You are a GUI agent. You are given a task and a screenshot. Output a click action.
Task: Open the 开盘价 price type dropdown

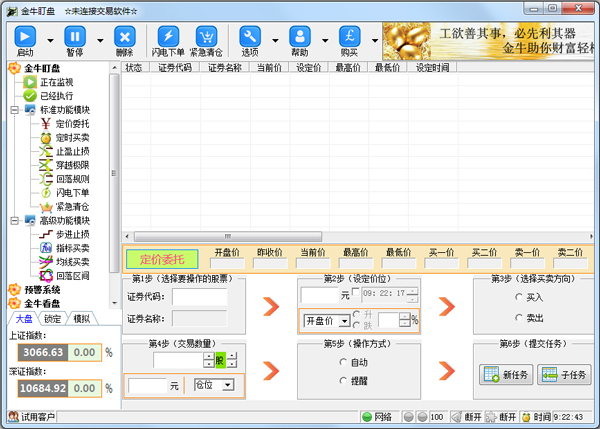[344, 320]
